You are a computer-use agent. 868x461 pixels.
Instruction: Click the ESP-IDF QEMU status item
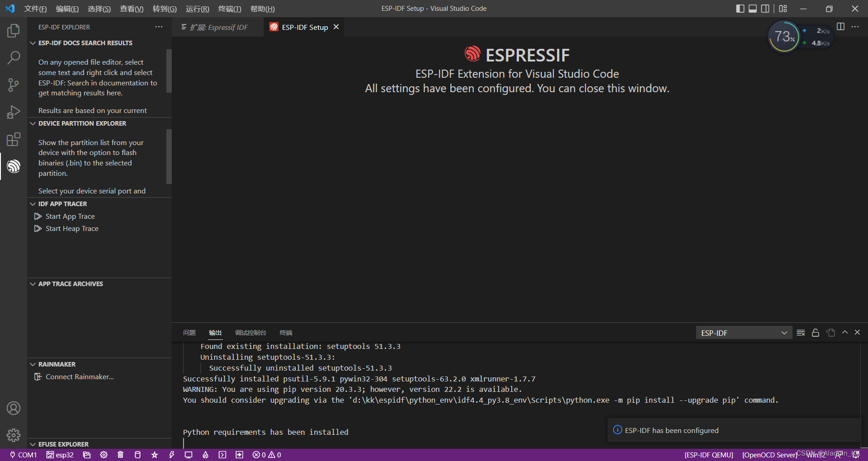coord(708,455)
